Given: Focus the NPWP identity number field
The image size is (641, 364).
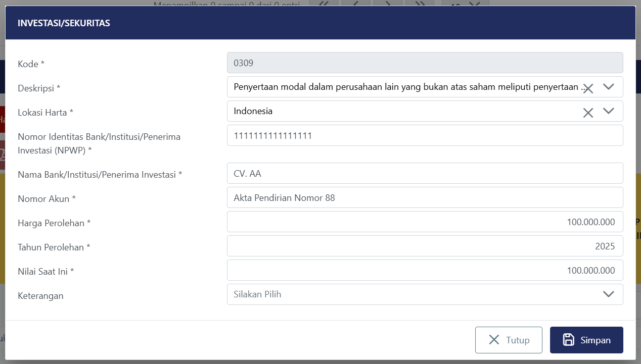Looking at the screenshot, I should (425, 135).
